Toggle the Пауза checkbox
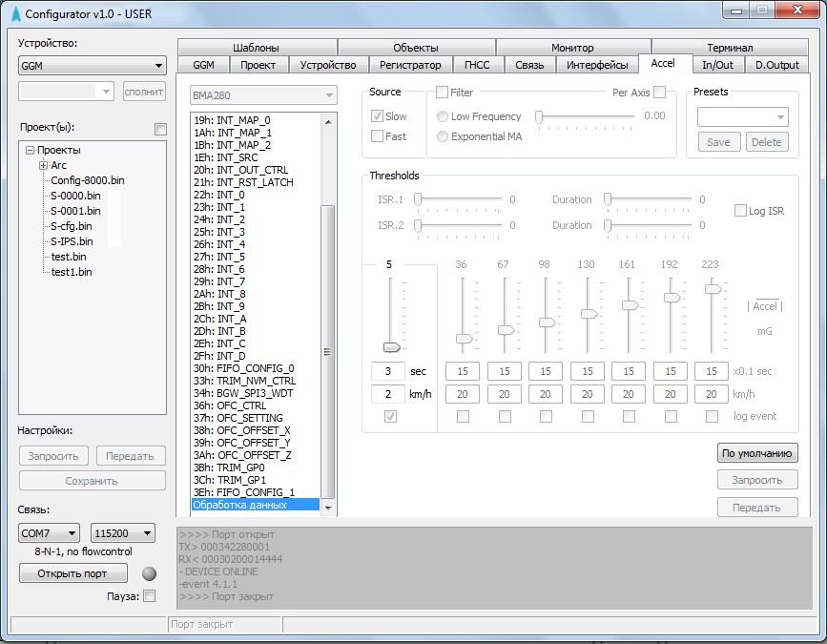827x644 pixels. [149, 596]
